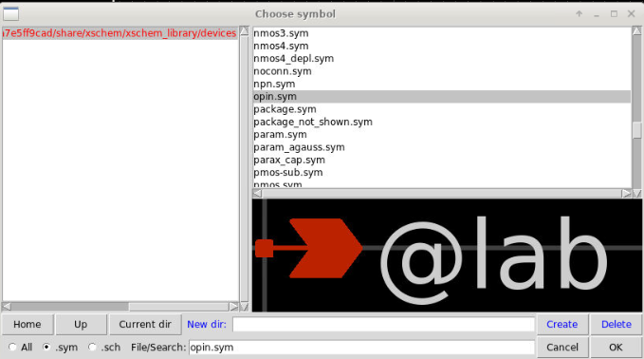Click the keep-above arrow in title bar
This screenshot has width=644, height=359.
[580, 14]
